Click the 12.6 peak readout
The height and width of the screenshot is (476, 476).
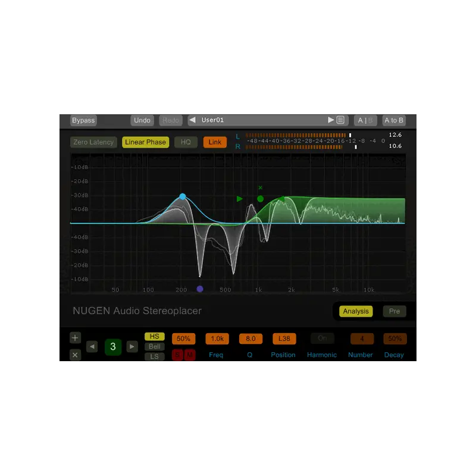tap(395, 135)
